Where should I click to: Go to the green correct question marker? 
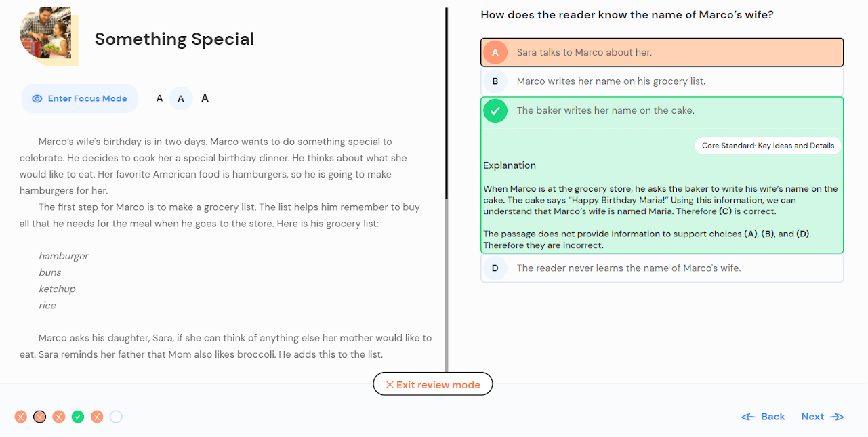(78, 417)
